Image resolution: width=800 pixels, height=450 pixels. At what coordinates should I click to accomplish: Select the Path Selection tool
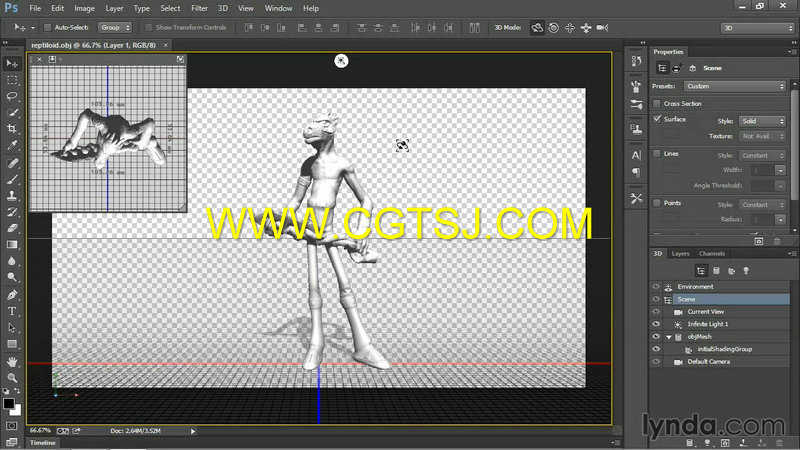pos(12,328)
